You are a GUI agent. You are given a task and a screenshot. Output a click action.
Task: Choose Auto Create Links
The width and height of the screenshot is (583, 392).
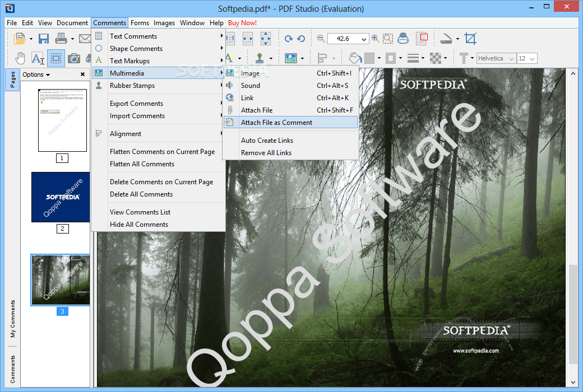click(290, 141)
